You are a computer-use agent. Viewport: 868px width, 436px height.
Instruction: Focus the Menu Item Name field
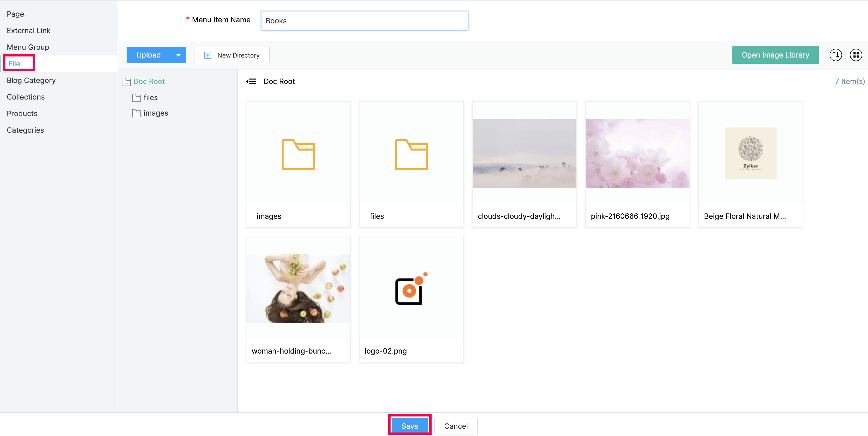(x=364, y=21)
